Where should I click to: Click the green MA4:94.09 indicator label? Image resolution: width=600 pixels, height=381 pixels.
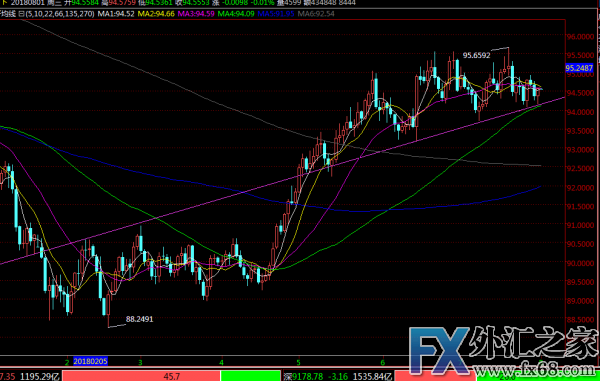pos(236,14)
